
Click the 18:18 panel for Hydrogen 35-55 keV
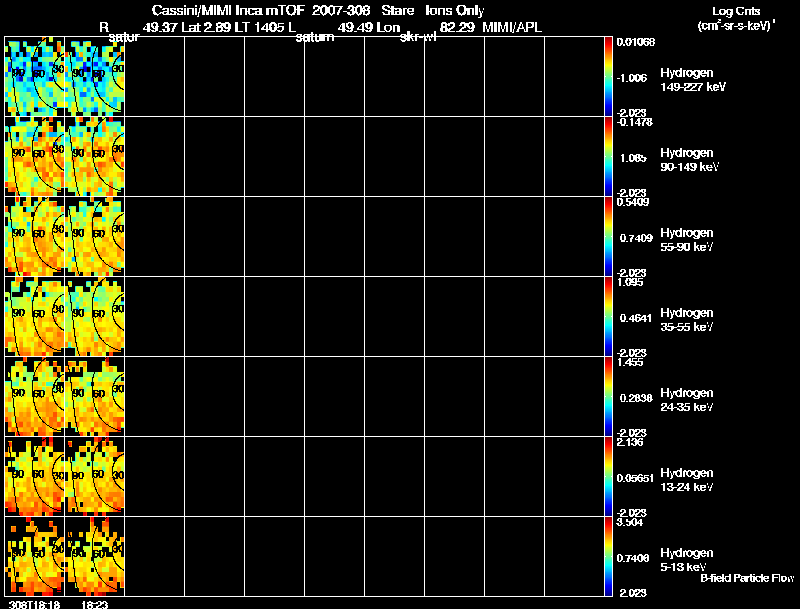coord(35,317)
